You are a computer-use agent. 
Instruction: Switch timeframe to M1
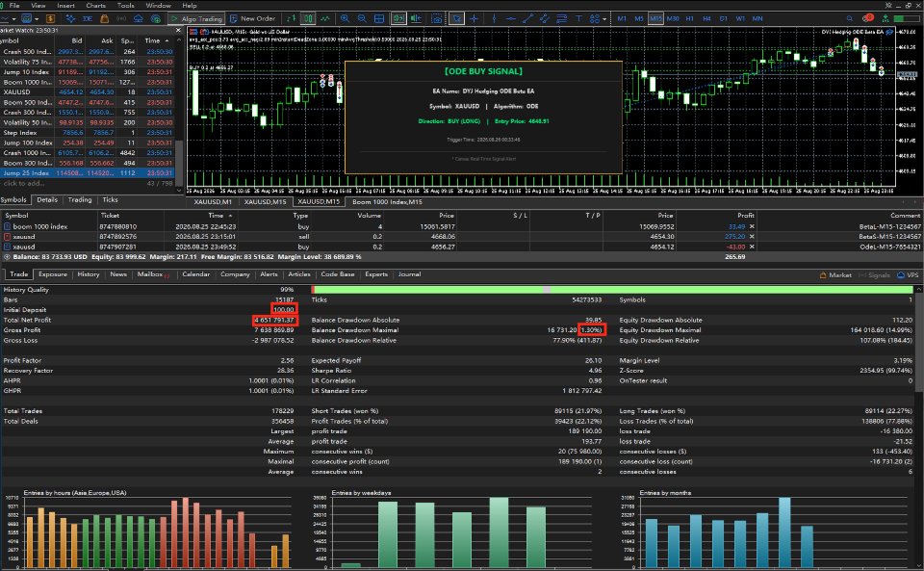[x=622, y=19]
